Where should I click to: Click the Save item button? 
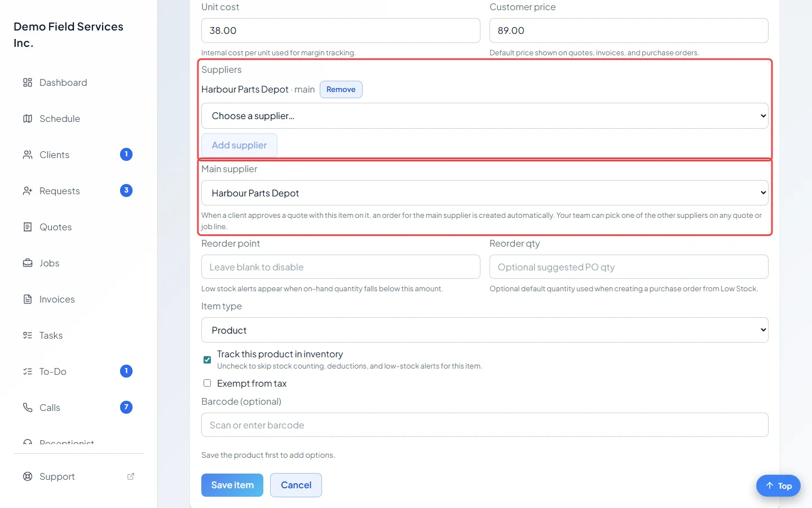click(x=232, y=485)
